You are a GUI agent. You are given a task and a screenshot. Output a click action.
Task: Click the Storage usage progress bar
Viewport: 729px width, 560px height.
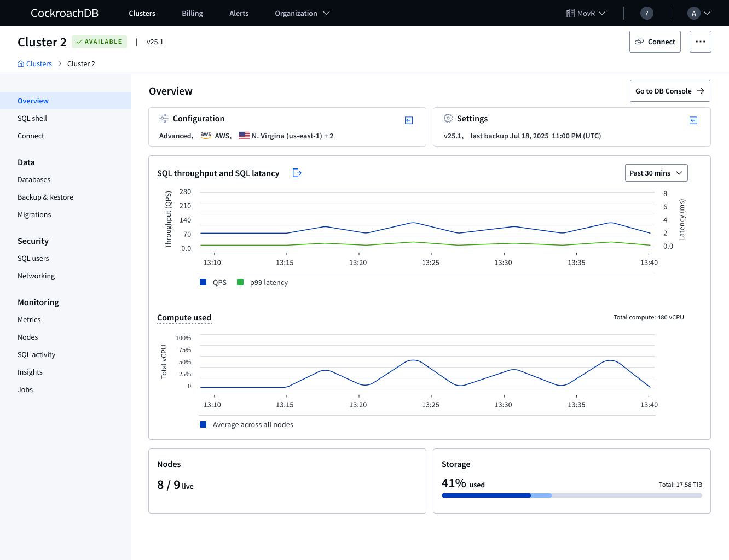[572, 495]
